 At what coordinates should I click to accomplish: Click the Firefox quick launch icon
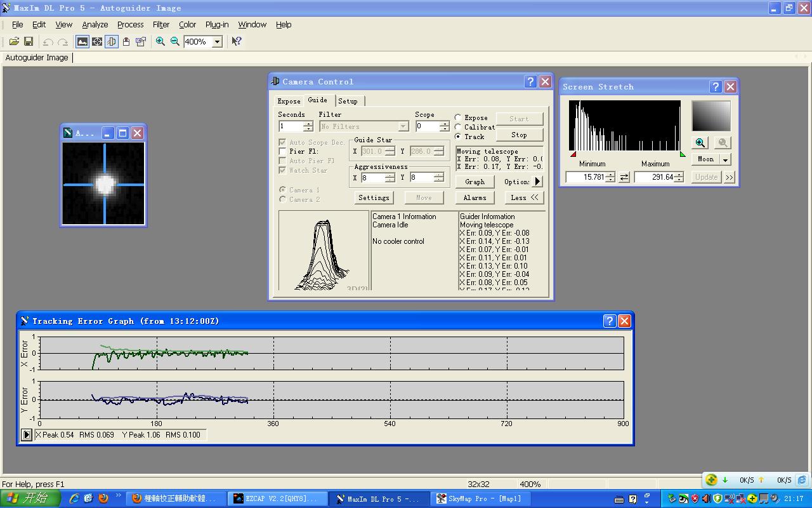tap(103, 498)
